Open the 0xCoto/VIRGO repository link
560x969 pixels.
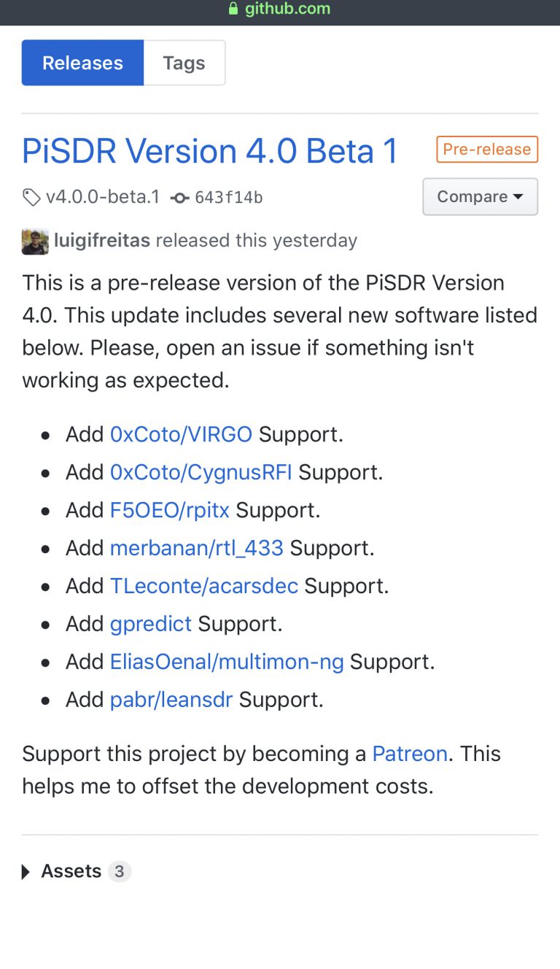tap(181, 433)
